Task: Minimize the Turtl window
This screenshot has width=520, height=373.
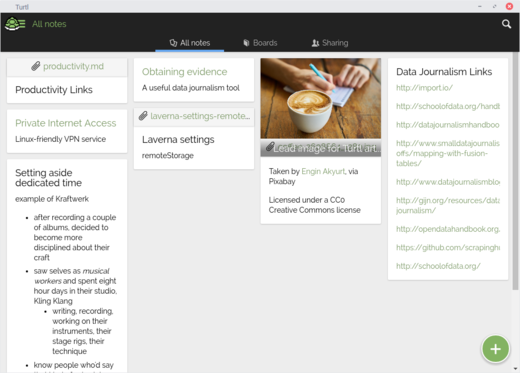Action: click(480, 6)
